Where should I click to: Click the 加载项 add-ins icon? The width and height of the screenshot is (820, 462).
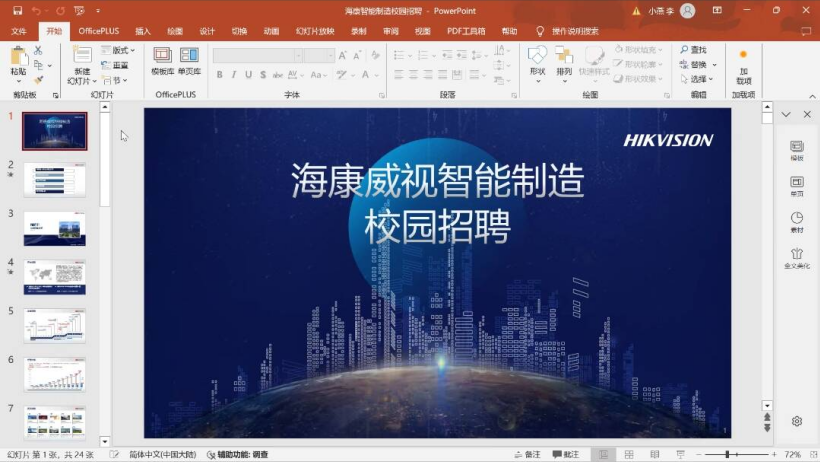point(743,62)
